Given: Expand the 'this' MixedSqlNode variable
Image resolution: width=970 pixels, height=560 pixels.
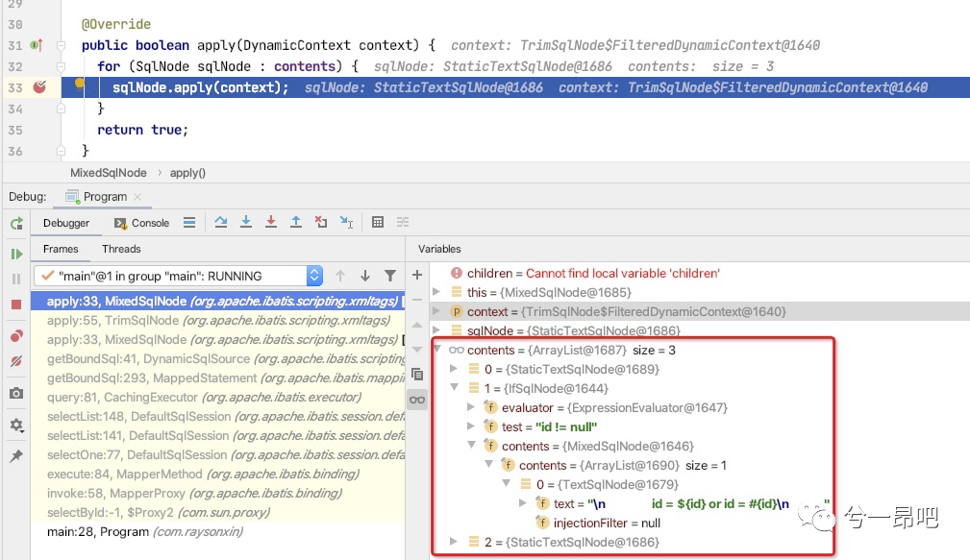Looking at the screenshot, I should click(x=436, y=292).
